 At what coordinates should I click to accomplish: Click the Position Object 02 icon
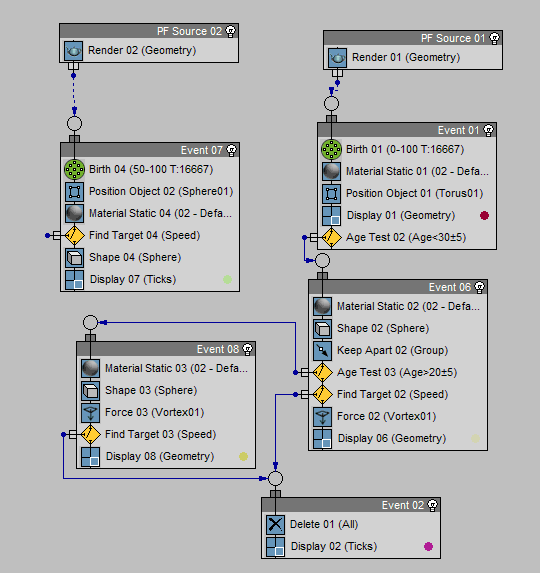(75, 191)
